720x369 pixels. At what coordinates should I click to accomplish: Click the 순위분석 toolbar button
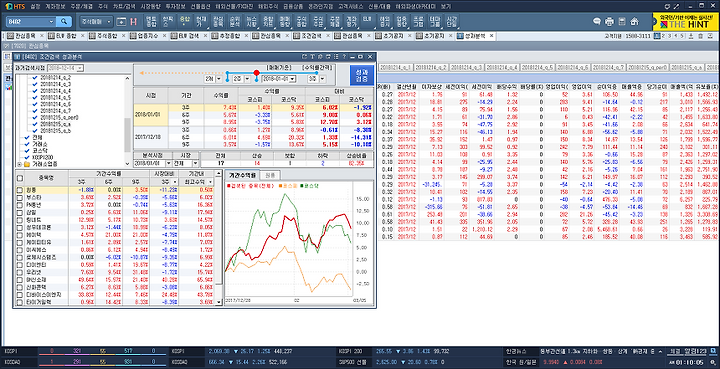point(234,22)
